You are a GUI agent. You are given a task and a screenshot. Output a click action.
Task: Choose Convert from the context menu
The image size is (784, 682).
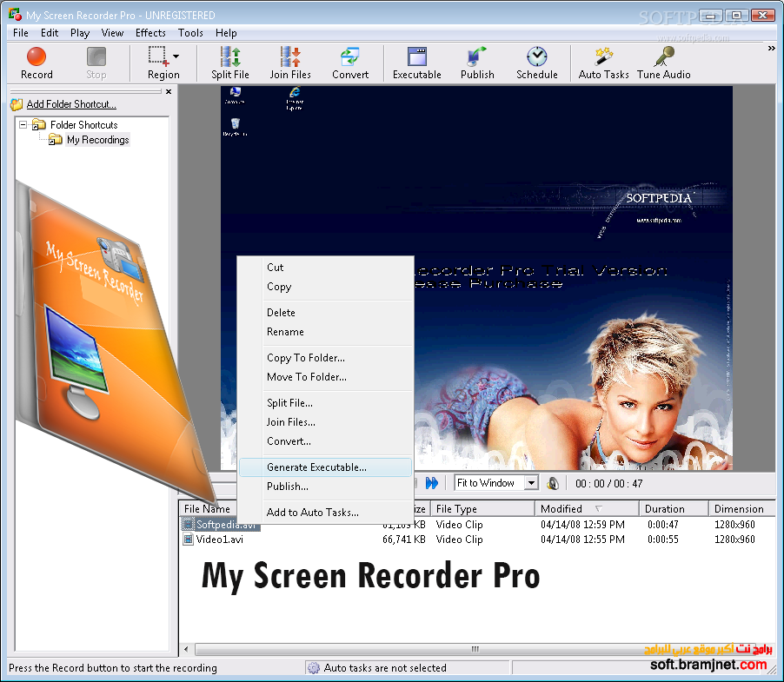pos(326,441)
